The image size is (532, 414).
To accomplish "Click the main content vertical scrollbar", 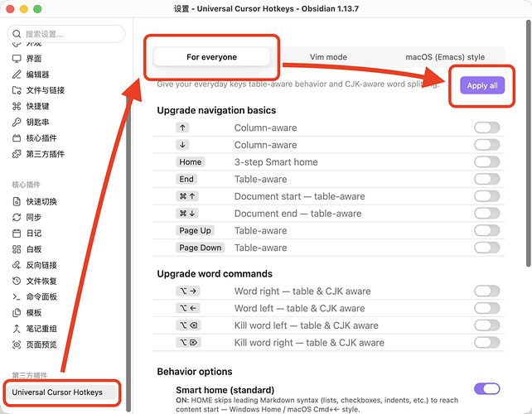I will (x=529, y=143).
